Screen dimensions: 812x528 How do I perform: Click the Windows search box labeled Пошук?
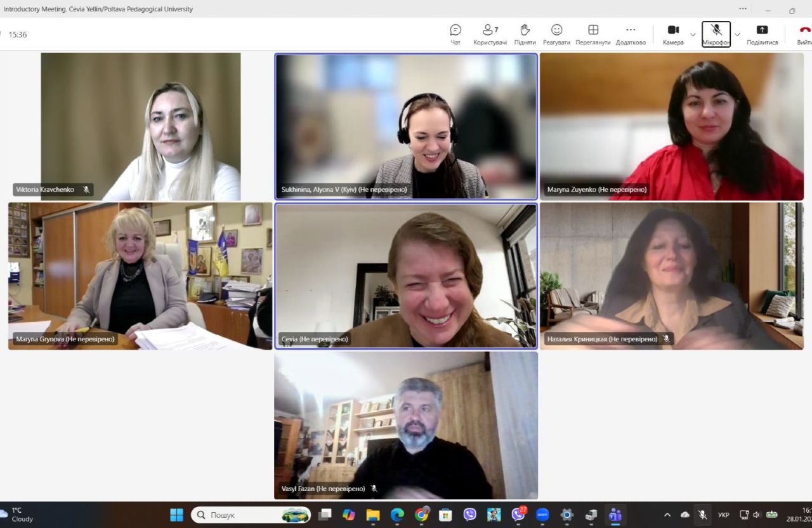point(251,515)
